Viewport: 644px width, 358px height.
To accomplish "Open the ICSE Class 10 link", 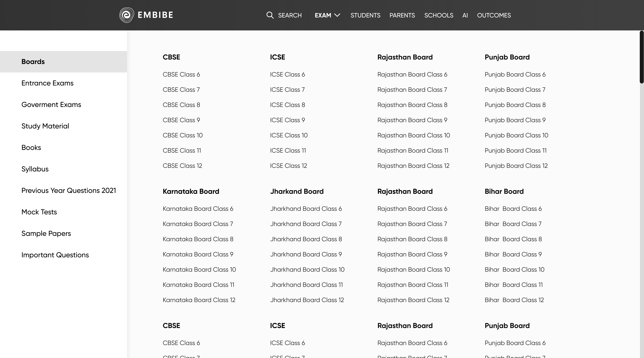I will (289, 135).
